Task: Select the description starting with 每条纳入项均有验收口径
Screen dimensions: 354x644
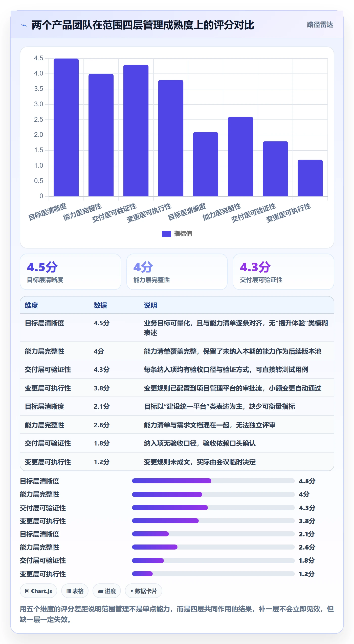Action: (226, 369)
